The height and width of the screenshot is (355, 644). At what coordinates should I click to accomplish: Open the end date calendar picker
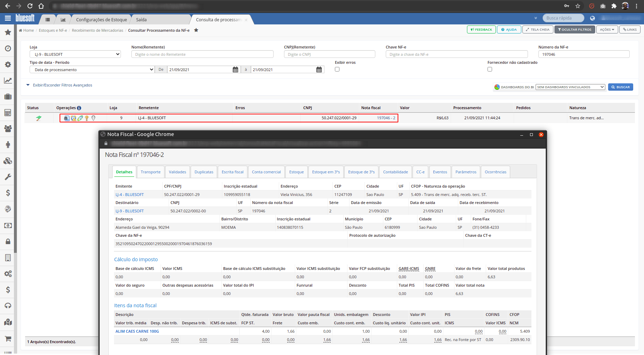[319, 70]
